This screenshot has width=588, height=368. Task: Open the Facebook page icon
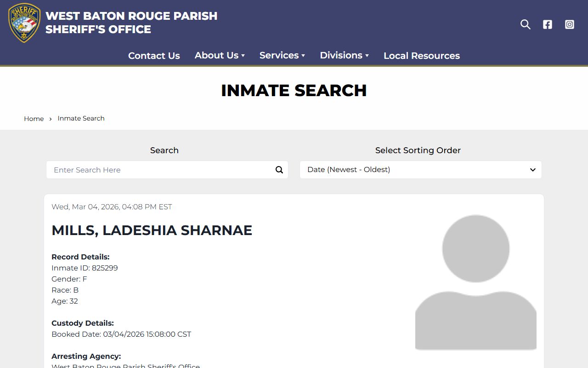[x=548, y=24]
